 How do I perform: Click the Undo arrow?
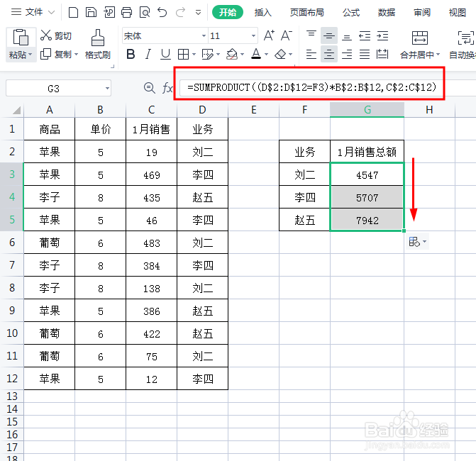pyautogui.click(x=162, y=13)
